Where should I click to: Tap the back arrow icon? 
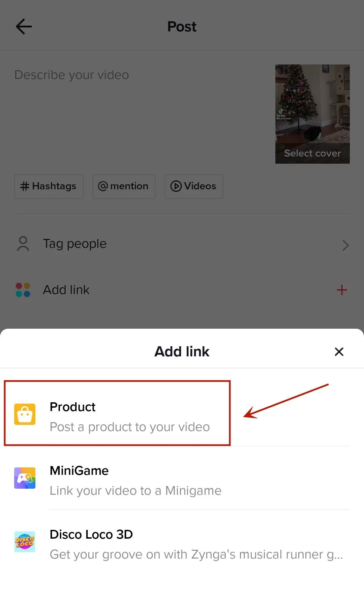(x=24, y=27)
